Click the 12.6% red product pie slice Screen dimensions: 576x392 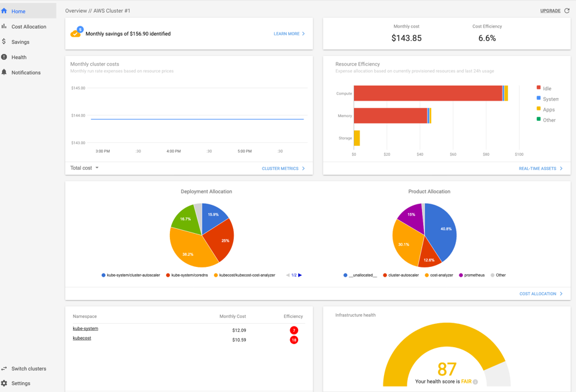(429, 256)
